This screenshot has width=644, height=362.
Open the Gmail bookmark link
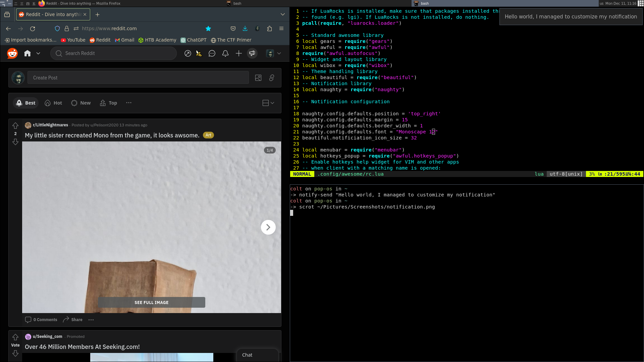[x=124, y=40]
